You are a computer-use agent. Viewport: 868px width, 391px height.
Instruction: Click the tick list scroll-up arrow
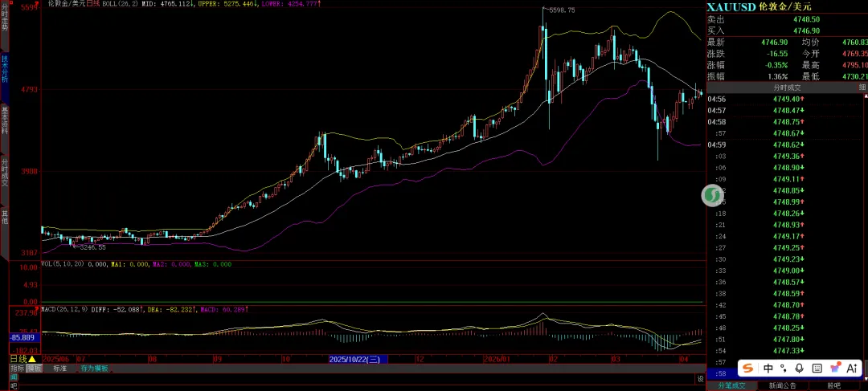coord(866,97)
